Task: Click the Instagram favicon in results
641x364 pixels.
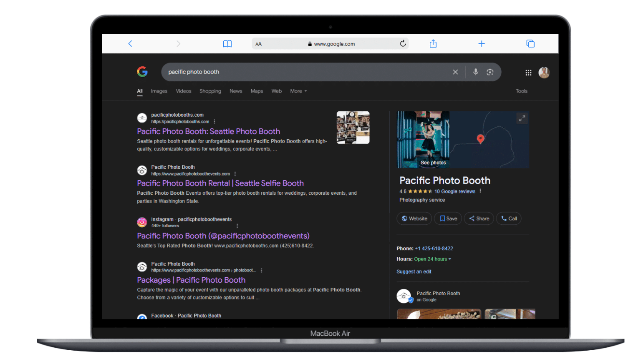Action: 142,222
